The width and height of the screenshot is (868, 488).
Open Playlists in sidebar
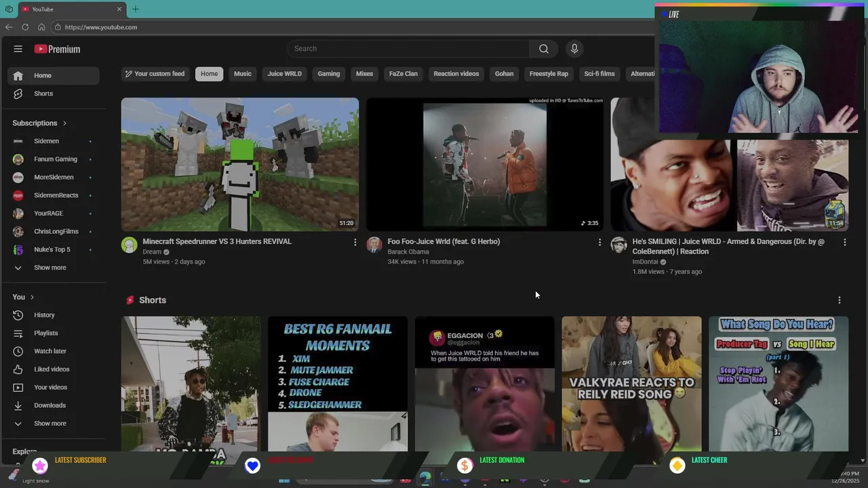pyautogui.click(x=53, y=333)
